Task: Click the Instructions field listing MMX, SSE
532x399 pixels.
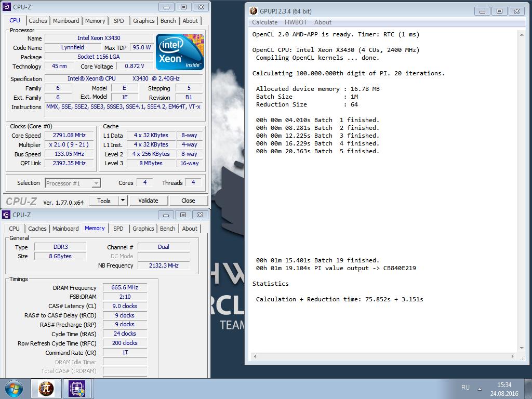Action: point(124,110)
